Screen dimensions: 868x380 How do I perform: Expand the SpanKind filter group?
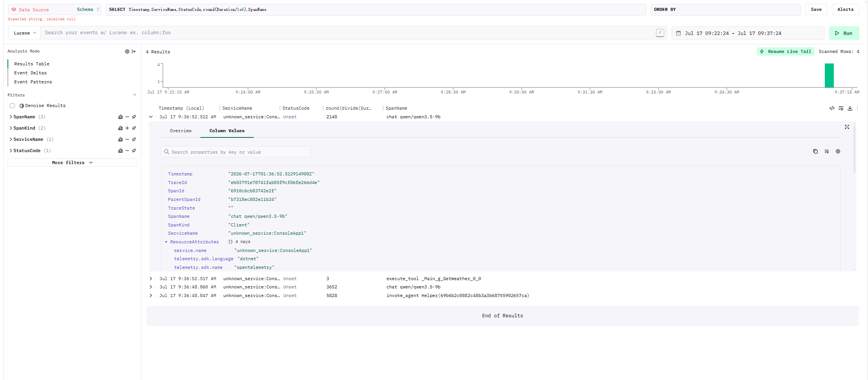click(11, 128)
